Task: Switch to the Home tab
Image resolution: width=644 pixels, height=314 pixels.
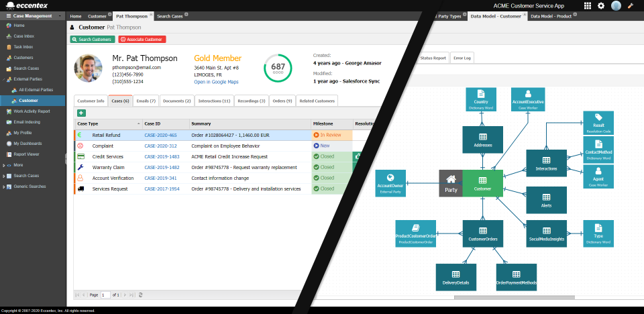Action: (76, 17)
